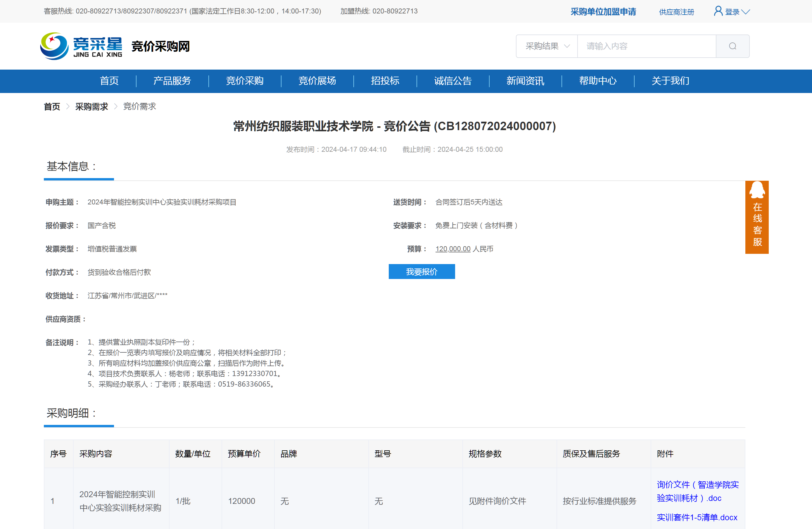Click the 首页 breadcrumb link

click(52, 106)
